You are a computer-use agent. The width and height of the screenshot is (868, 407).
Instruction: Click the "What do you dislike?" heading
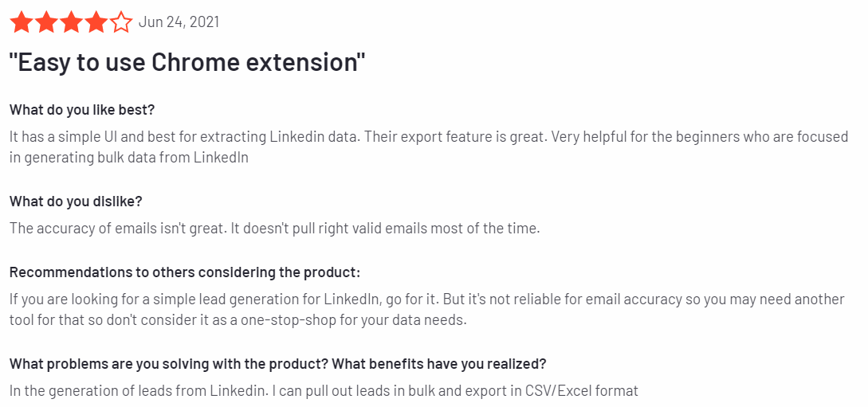pos(76,202)
